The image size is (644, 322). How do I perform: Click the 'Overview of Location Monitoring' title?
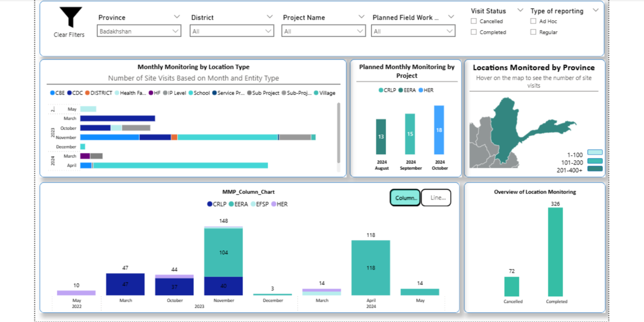click(535, 192)
